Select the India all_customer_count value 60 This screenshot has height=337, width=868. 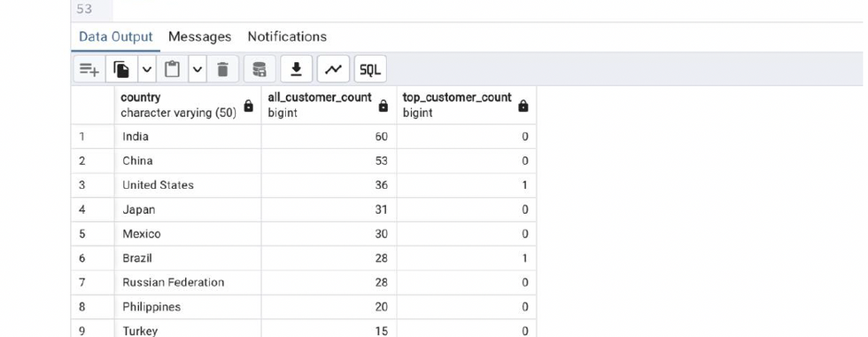click(x=329, y=137)
